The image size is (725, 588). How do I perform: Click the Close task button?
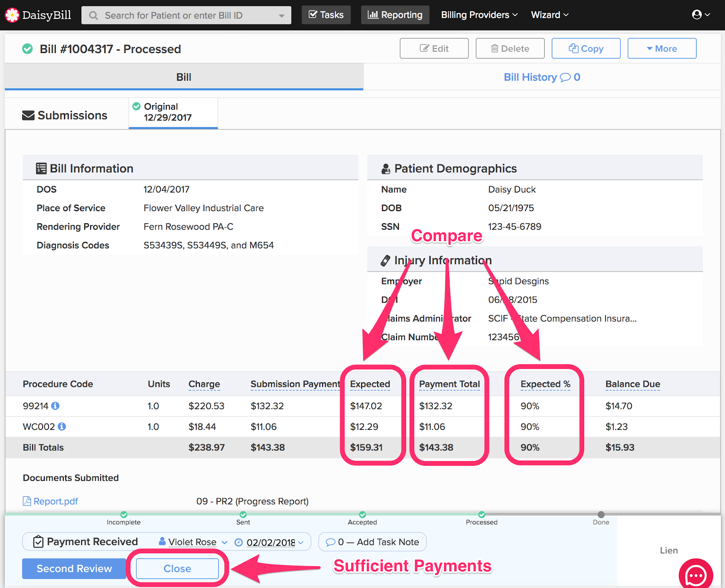click(177, 569)
